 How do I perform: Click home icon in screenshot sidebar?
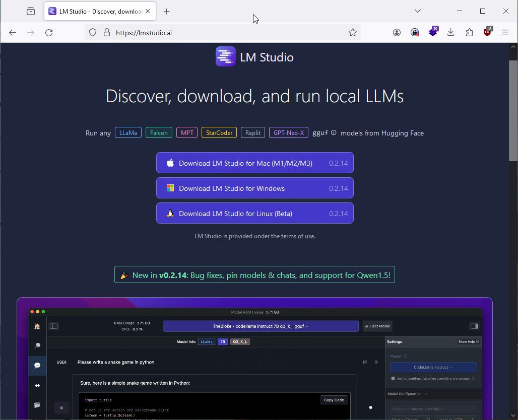(37, 326)
